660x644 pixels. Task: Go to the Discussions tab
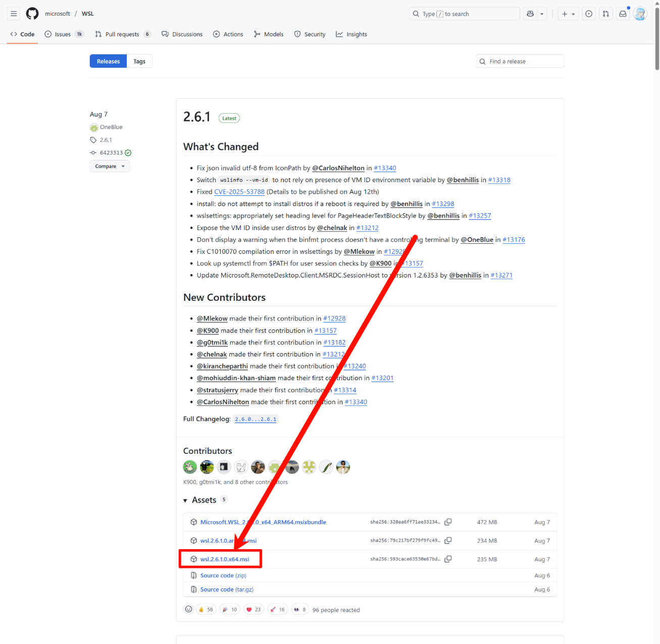(x=182, y=34)
